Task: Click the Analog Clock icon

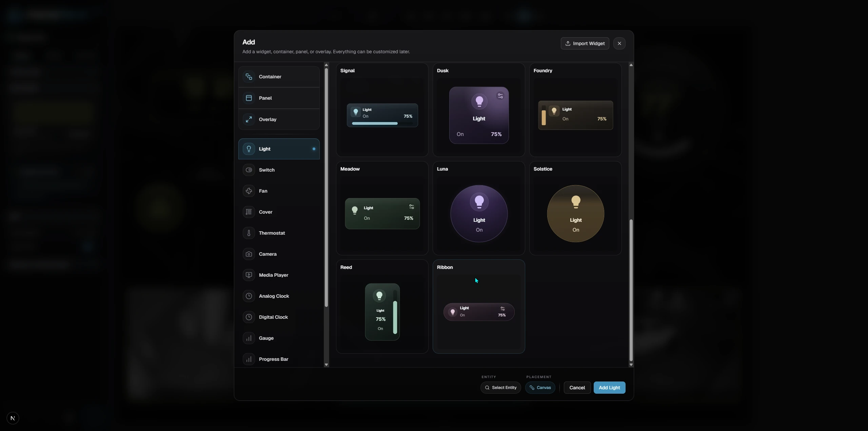Action: point(249,296)
